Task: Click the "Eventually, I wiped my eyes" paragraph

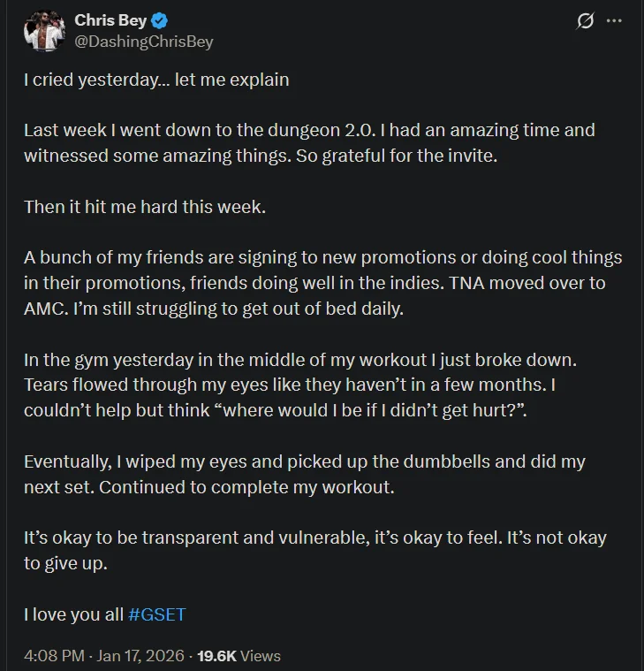Action: click(x=305, y=474)
